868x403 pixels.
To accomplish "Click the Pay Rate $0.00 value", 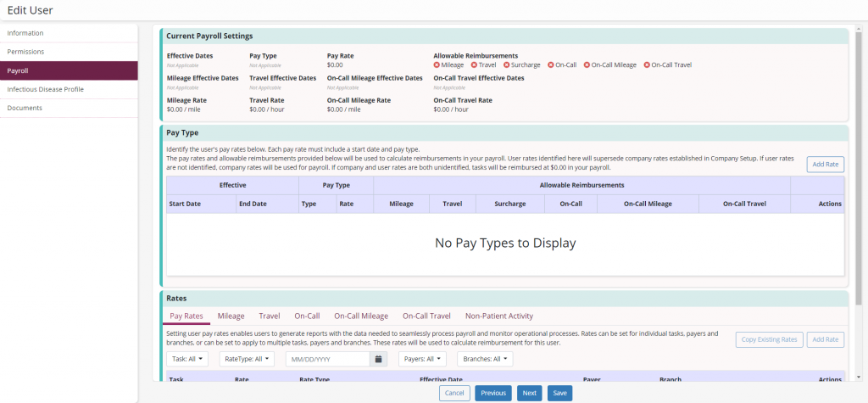I will 335,65.
